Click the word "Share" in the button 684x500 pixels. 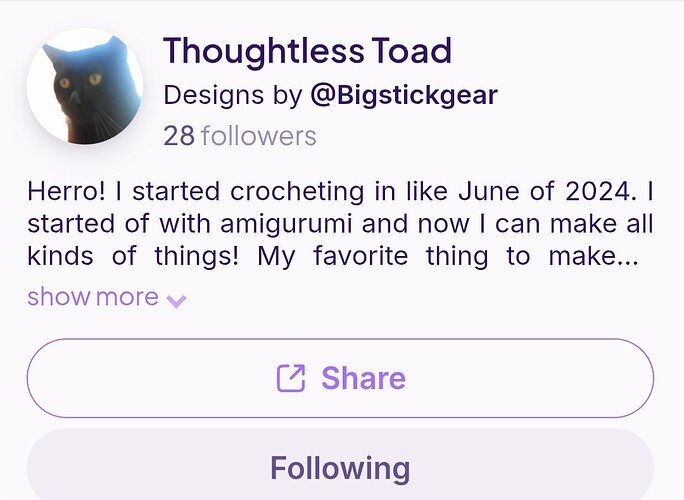coord(363,378)
